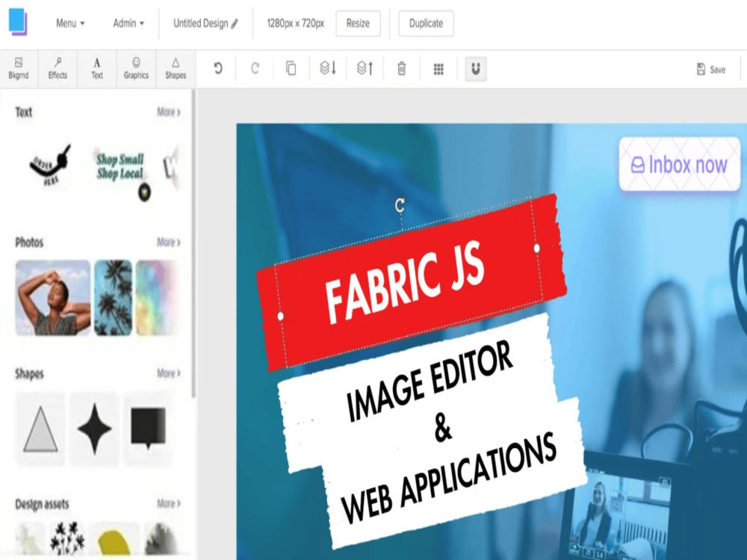This screenshot has width=747, height=560.
Task: Add the black flowers design asset
Action: [x=68, y=538]
